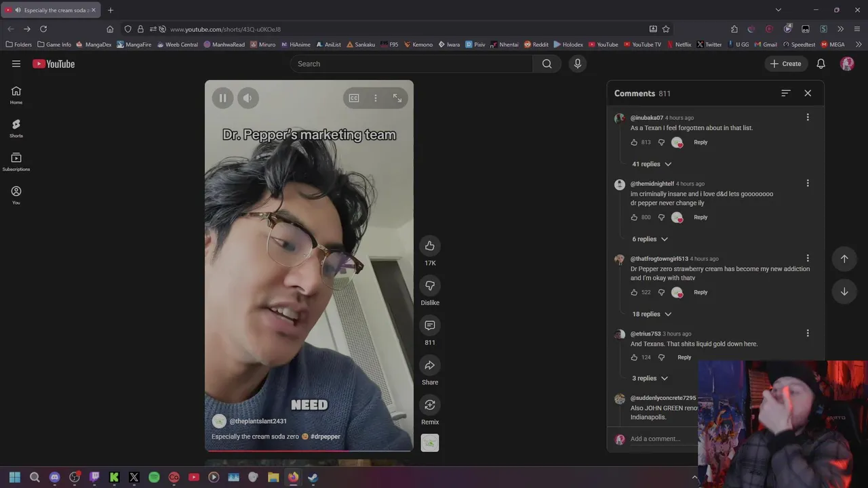Pause the Short using the pause button
This screenshot has width=868, height=488.
222,98
